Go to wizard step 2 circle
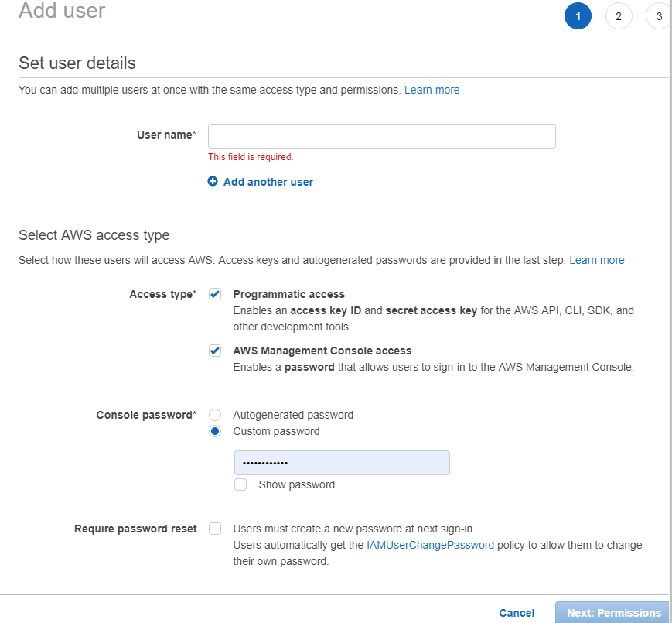 [x=619, y=16]
